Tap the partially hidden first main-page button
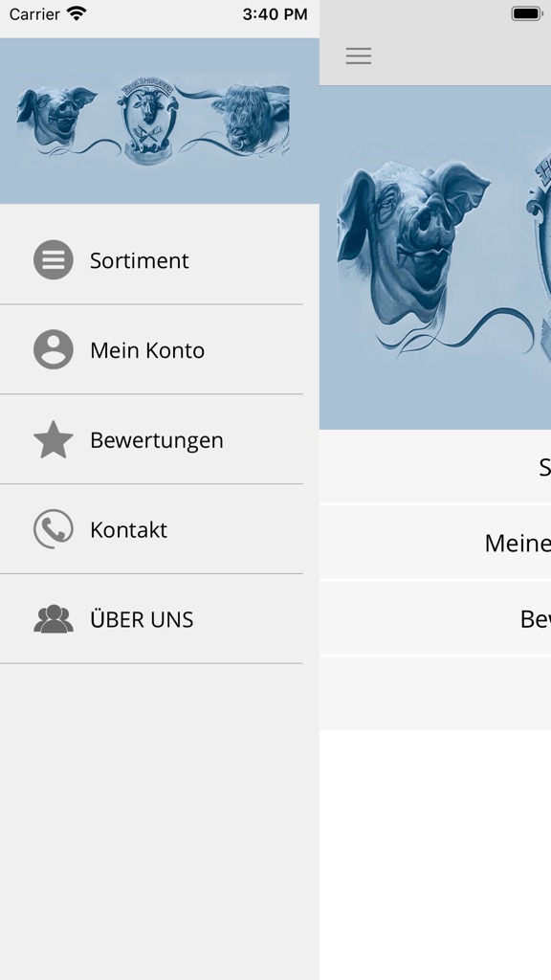551x980 pixels. (435, 466)
